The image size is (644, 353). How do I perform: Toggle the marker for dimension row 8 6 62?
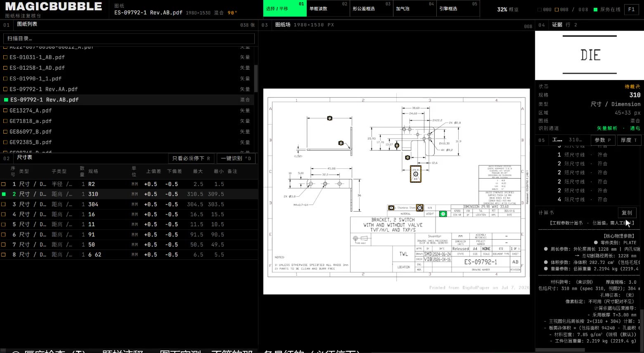4,255
